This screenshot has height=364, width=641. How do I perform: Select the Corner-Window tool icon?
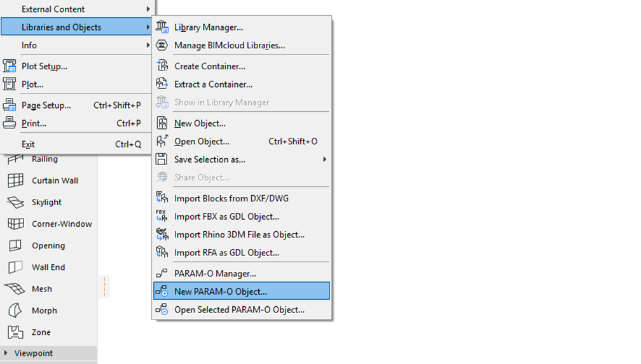pos(15,224)
